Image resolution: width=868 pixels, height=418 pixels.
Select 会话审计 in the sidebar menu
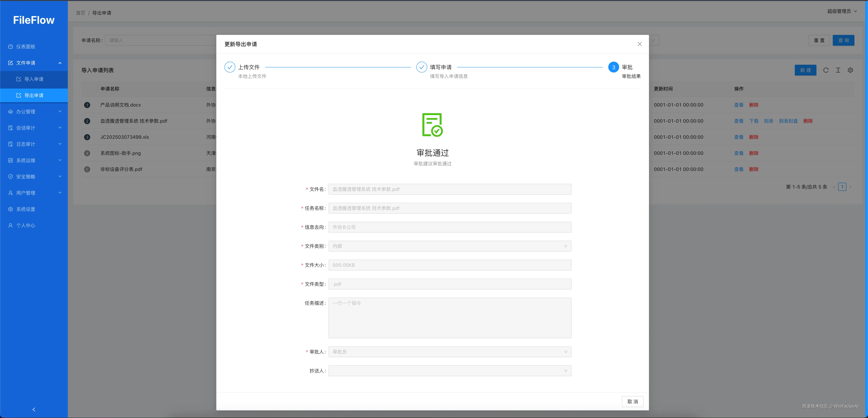point(26,128)
